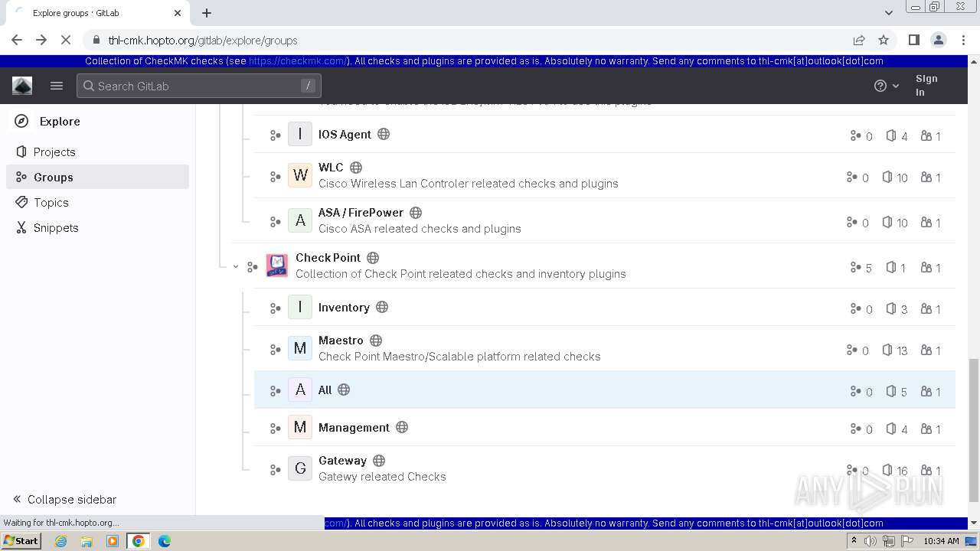Open Explore in the sidebar
Screen dimensions: 980x551
click(x=60, y=121)
